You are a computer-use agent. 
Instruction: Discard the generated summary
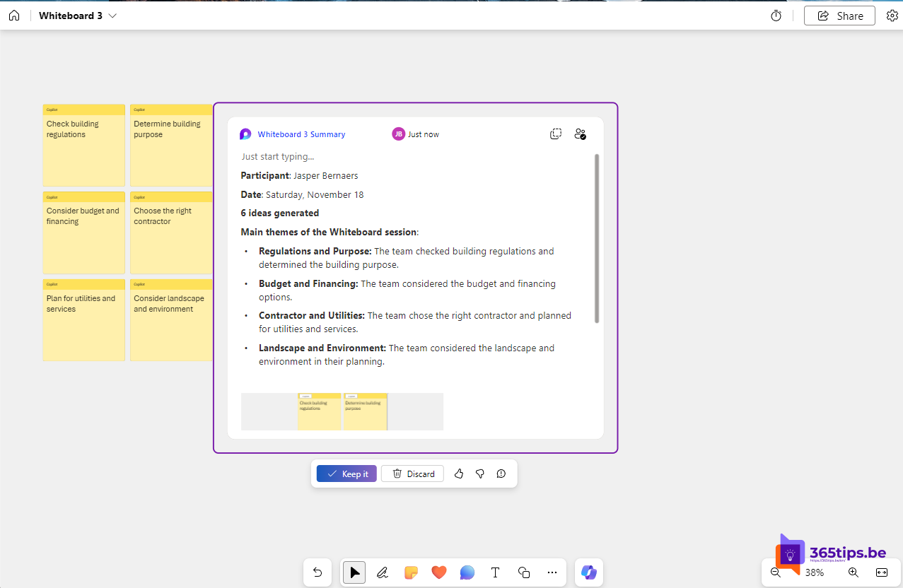coord(412,474)
